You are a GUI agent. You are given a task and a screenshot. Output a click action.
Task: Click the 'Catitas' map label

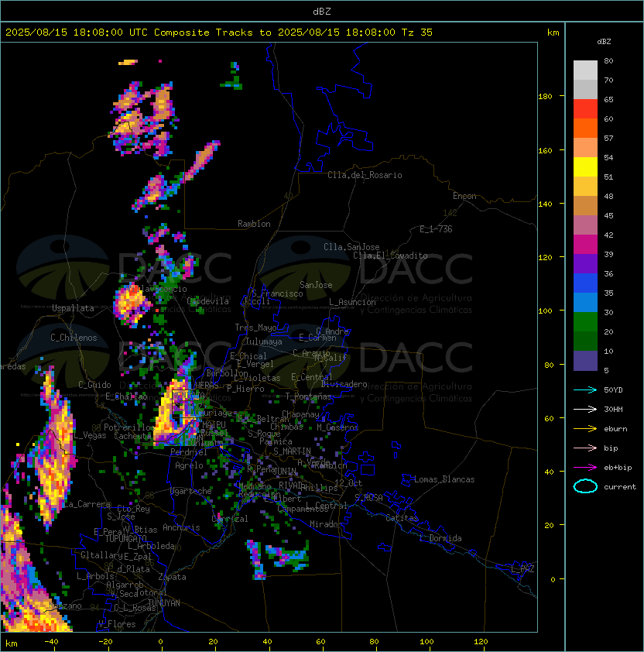(x=402, y=518)
